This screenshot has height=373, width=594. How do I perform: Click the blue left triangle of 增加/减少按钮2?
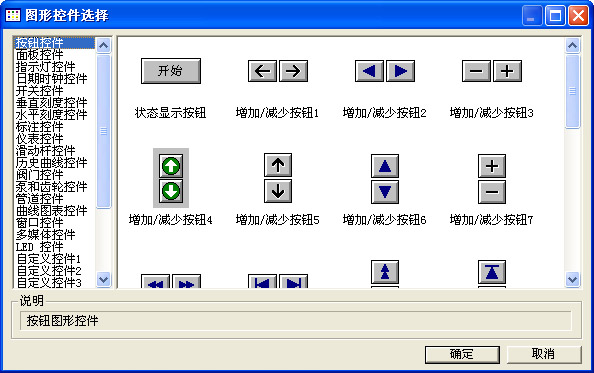[x=369, y=71]
